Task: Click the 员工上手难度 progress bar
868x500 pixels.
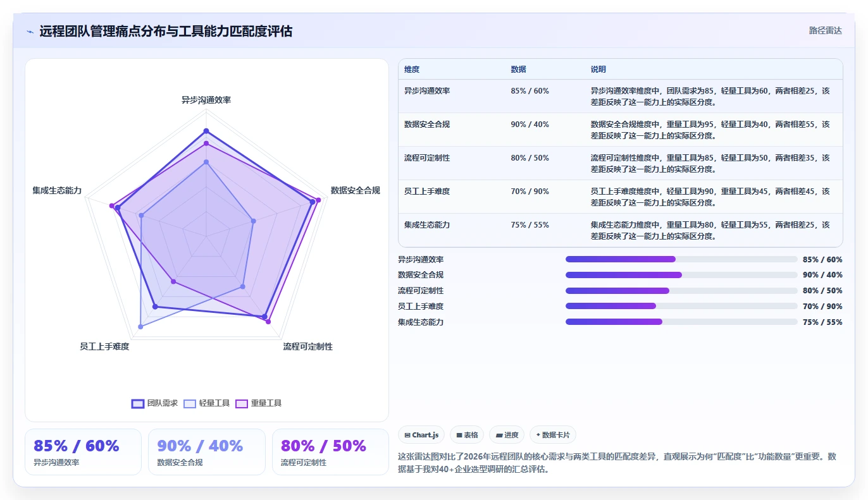Action: coord(681,306)
